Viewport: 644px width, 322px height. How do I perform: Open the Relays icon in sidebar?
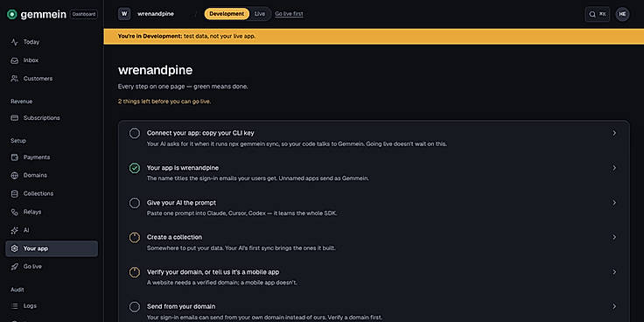[14, 212]
